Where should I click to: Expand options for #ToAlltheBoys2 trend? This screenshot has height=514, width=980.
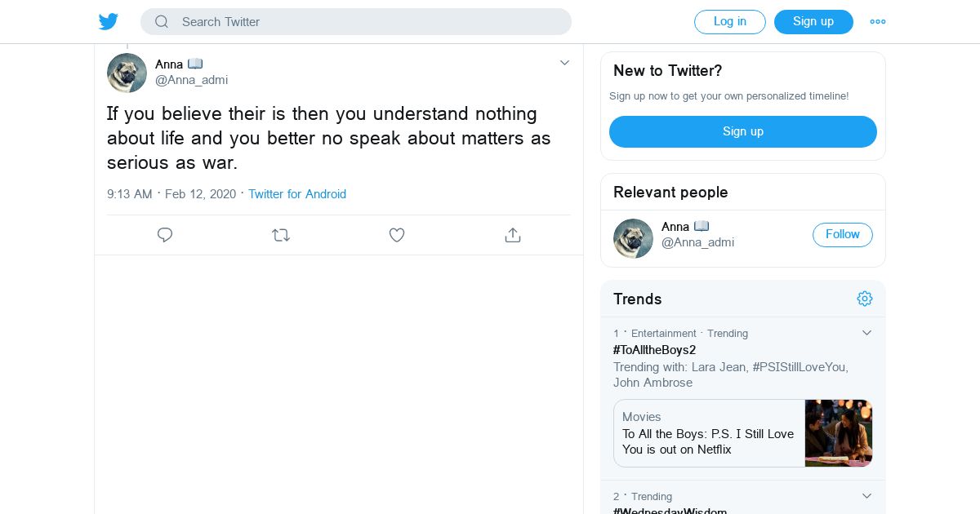[x=867, y=333]
